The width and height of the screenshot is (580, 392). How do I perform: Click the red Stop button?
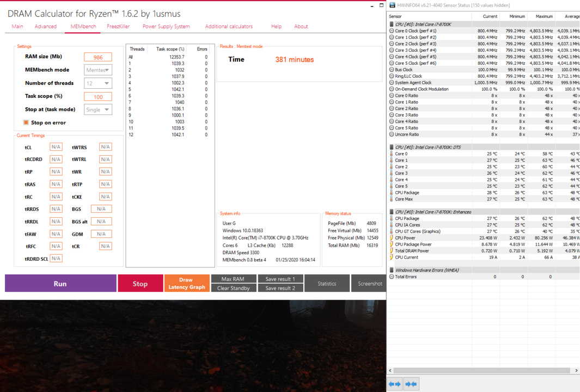(140, 284)
